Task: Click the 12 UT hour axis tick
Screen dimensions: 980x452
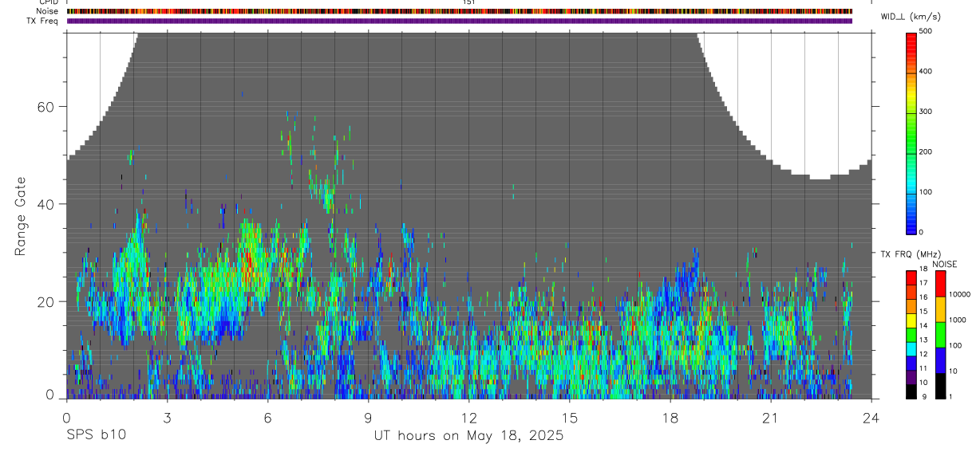Action: click(x=468, y=416)
